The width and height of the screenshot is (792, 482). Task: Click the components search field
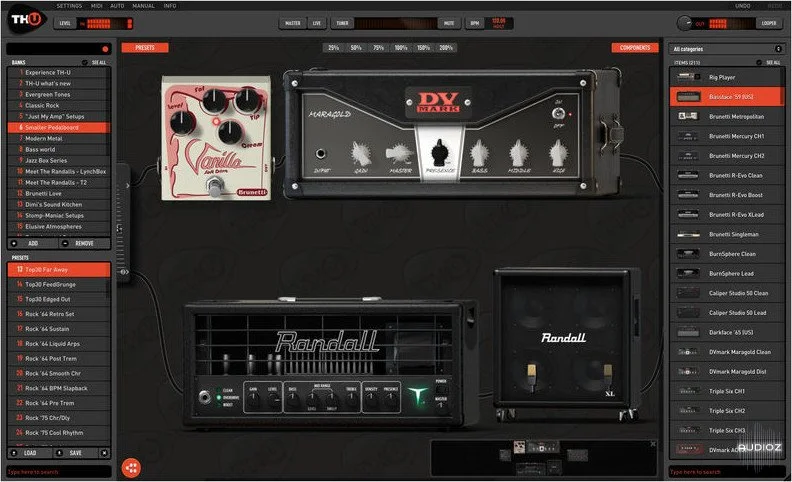tap(726, 472)
